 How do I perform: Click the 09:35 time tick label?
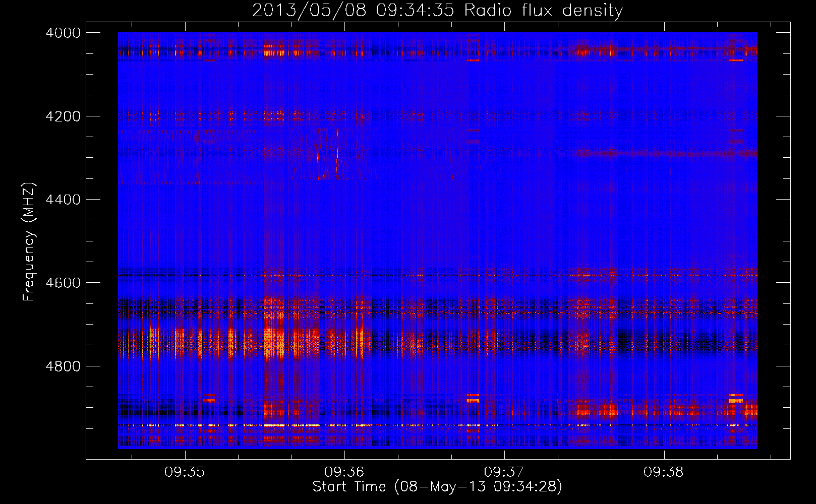(x=185, y=472)
